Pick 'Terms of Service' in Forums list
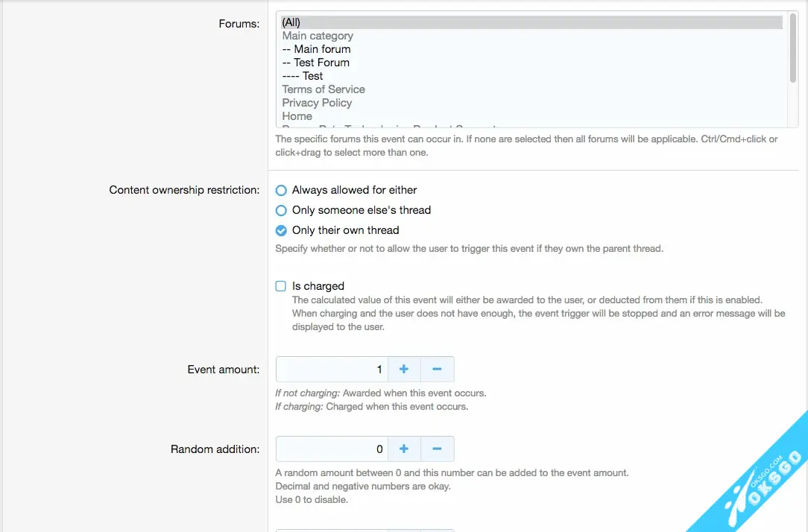Screen dimensions: 808x532 (323, 89)
